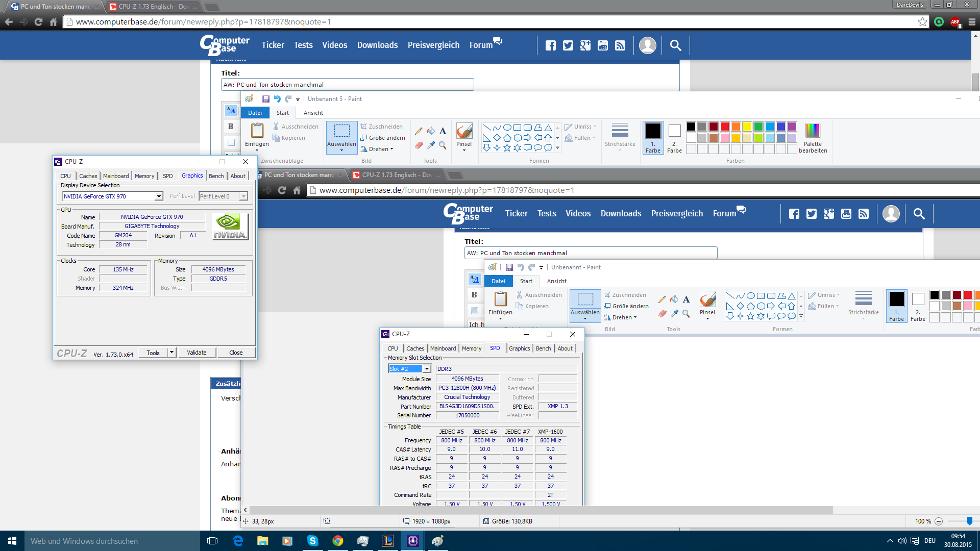The width and height of the screenshot is (980, 551).
Task: Open the Perf Level 0 dropdown
Action: (243, 196)
